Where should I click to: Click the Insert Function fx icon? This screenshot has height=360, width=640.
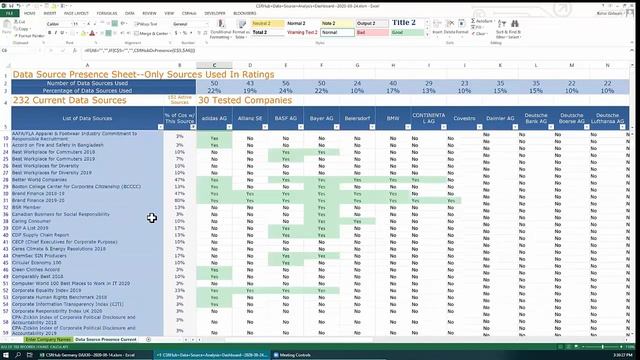pyautogui.click(x=74, y=51)
